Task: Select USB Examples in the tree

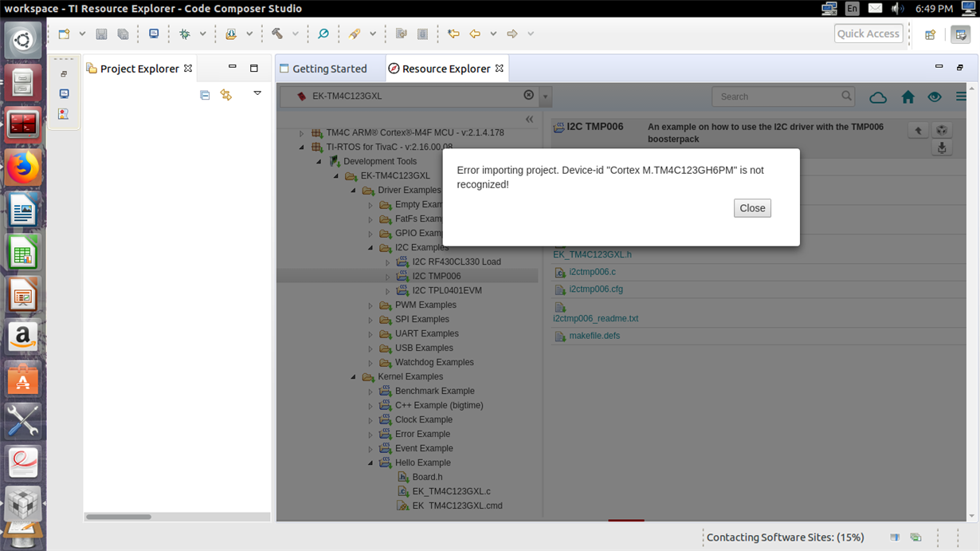Action: coord(424,348)
